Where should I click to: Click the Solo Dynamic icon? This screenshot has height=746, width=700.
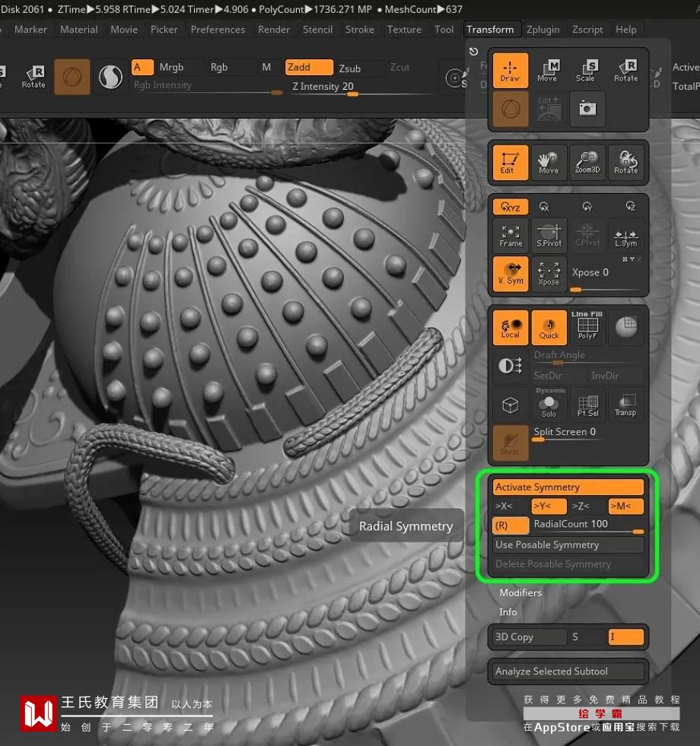[549, 405]
